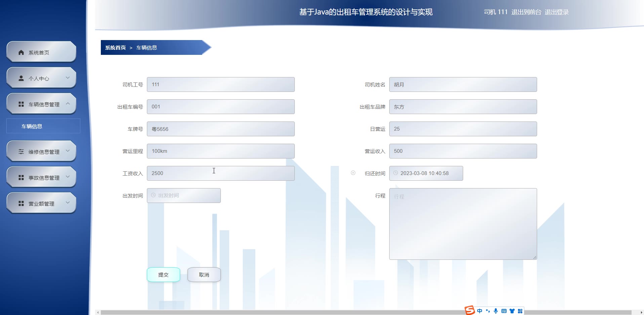644x315 pixels.
Task: Click the grid icon beside 营业额管理
Action: pos(21,204)
